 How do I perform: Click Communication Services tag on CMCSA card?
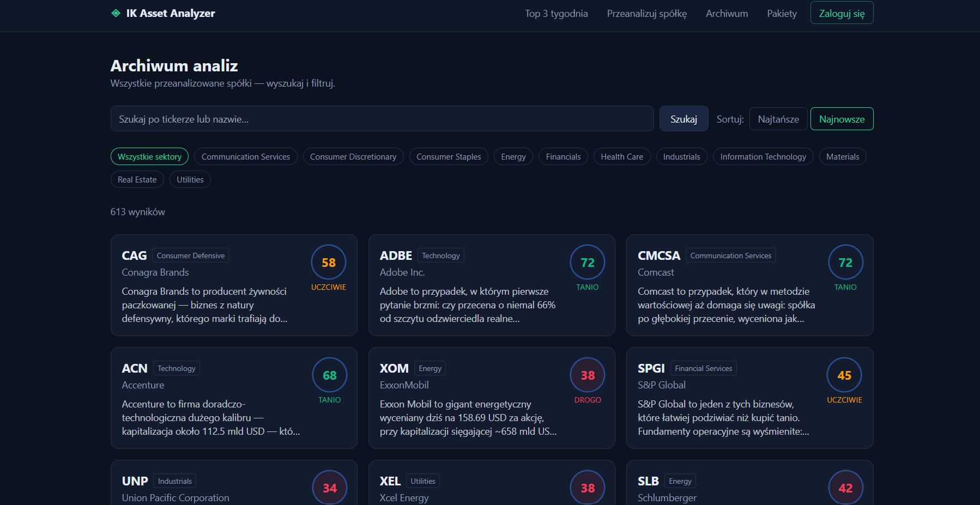731,255
